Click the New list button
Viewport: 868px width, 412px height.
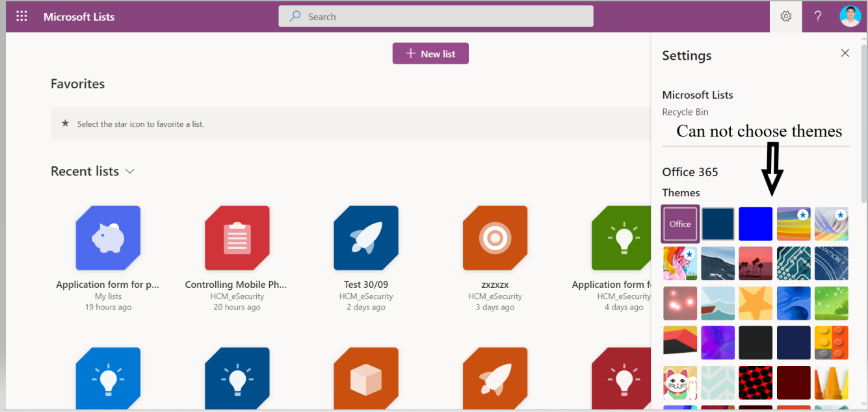tap(430, 54)
